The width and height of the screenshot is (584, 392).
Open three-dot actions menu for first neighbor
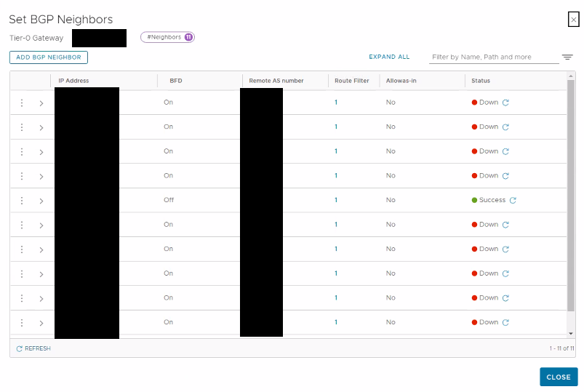[22, 103]
